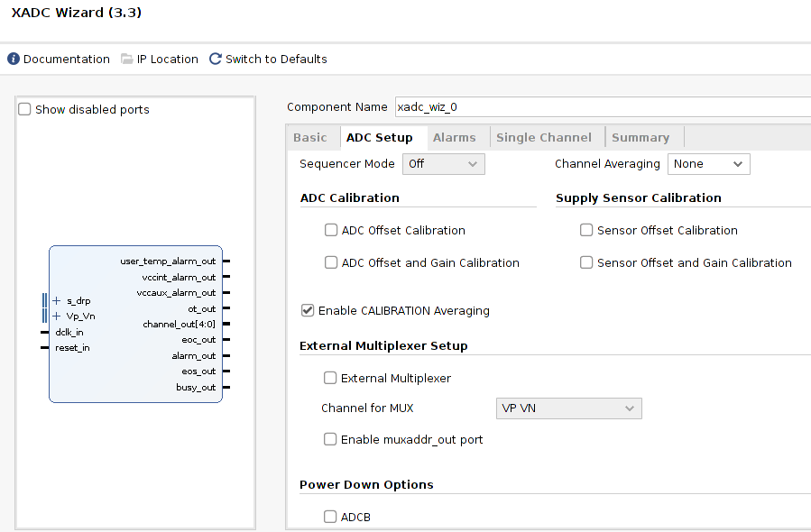Uncheck Enable CALIBRATION Averaging
Viewport: 811px width, 532px height.
click(308, 310)
